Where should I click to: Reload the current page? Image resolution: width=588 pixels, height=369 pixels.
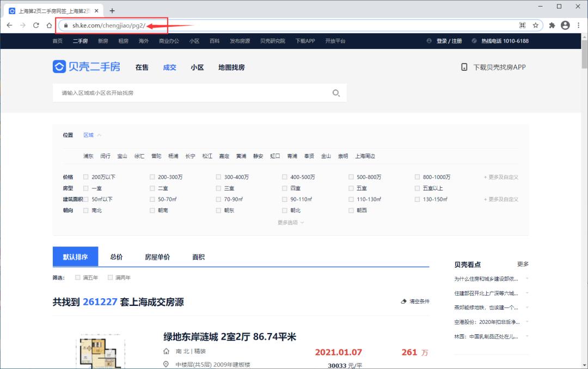pyautogui.click(x=36, y=25)
